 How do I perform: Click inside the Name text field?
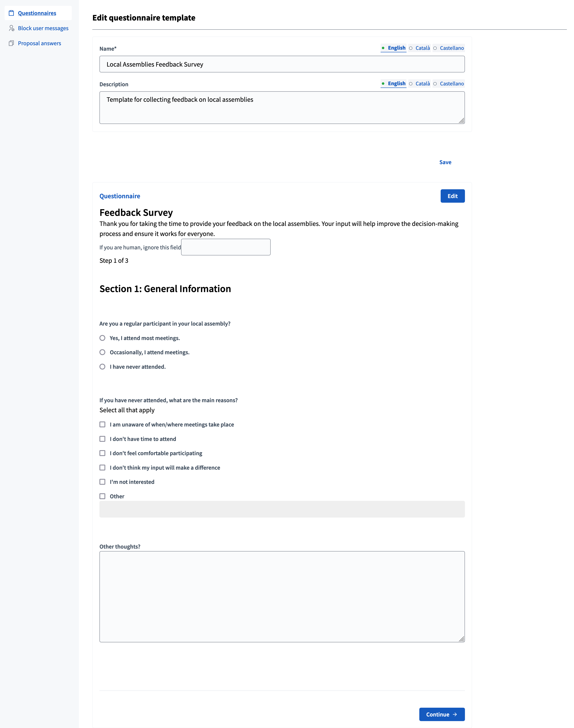tap(282, 64)
